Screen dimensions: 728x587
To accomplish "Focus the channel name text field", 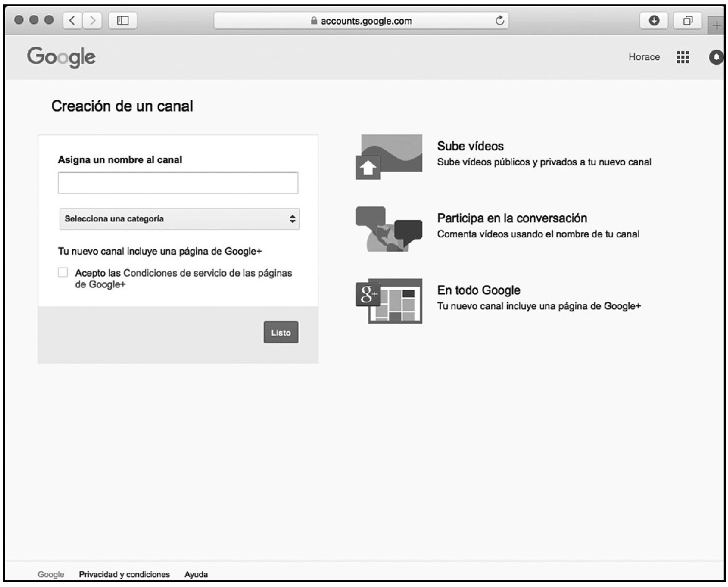I will coord(178,183).
